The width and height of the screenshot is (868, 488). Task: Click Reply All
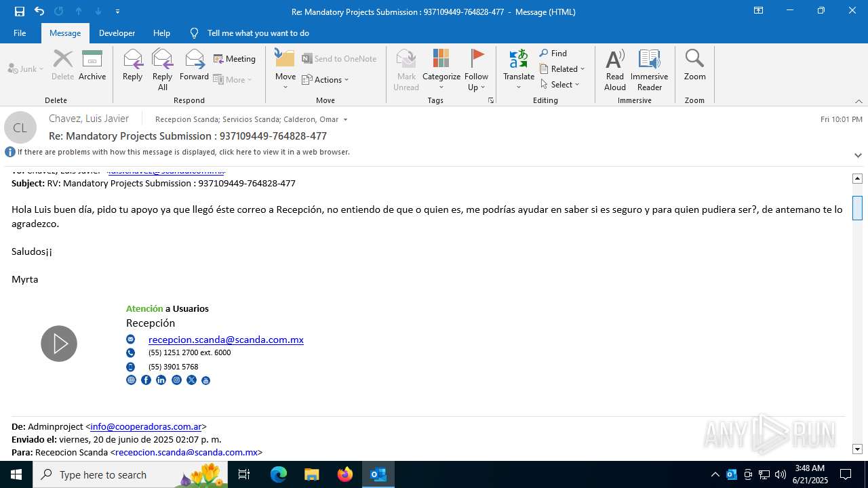pyautogui.click(x=163, y=70)
